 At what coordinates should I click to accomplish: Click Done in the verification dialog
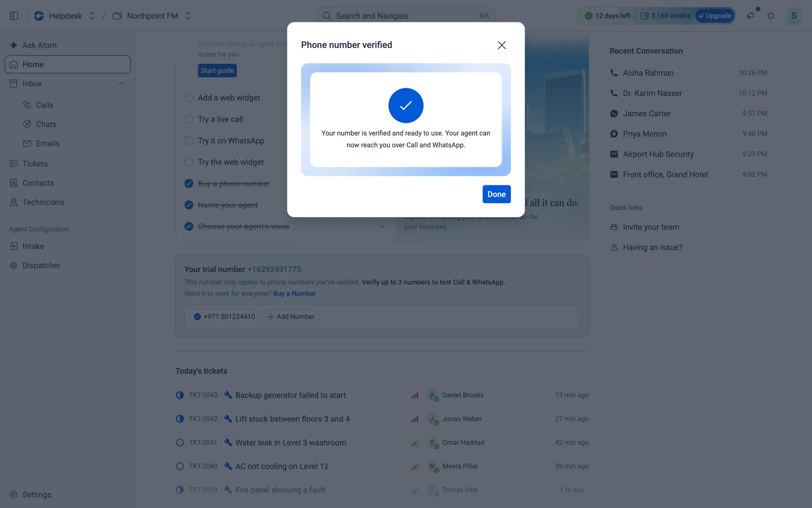pos(496,194)
